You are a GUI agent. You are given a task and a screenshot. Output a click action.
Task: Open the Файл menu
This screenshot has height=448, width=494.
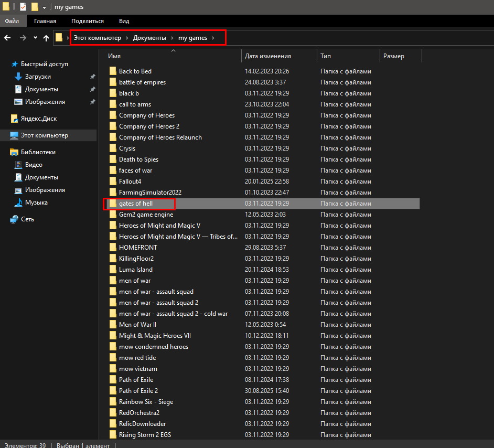pyautogui.click(x=12, y=21)
